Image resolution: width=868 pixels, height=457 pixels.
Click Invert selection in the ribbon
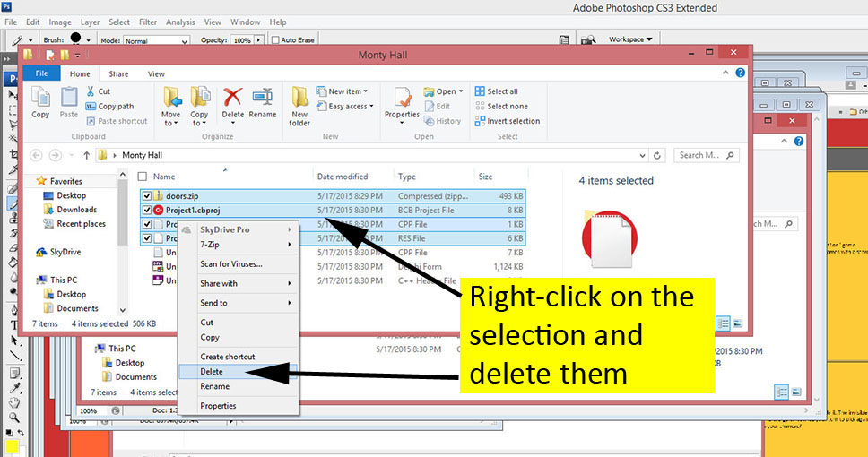pos(507,121)
